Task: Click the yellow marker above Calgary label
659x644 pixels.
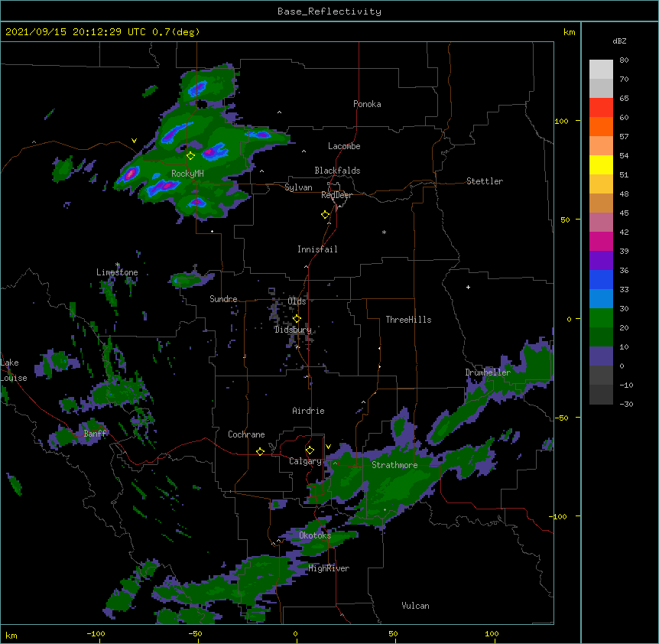Action: 310,450
